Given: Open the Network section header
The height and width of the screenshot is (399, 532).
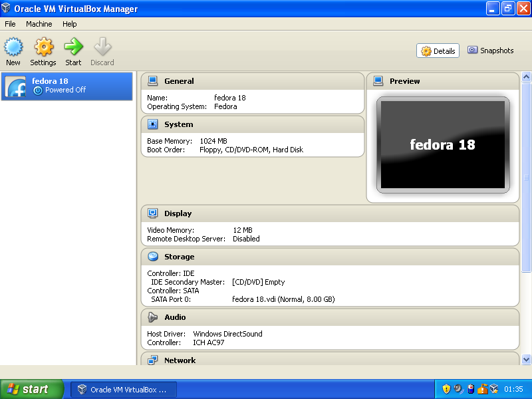Looking at the screenshot, I should pyautogui.click(x=180, y=360).
